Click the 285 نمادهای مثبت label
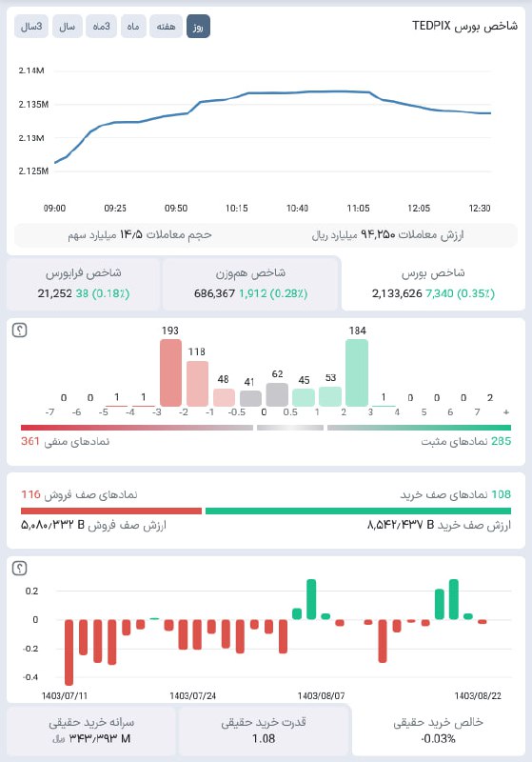 (x=466, y=441)
